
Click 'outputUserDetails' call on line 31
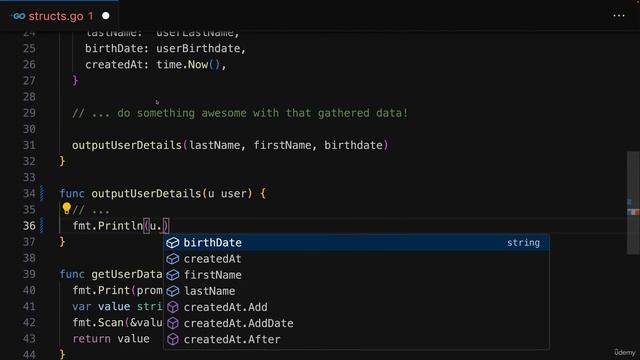(x=127, y=145)
